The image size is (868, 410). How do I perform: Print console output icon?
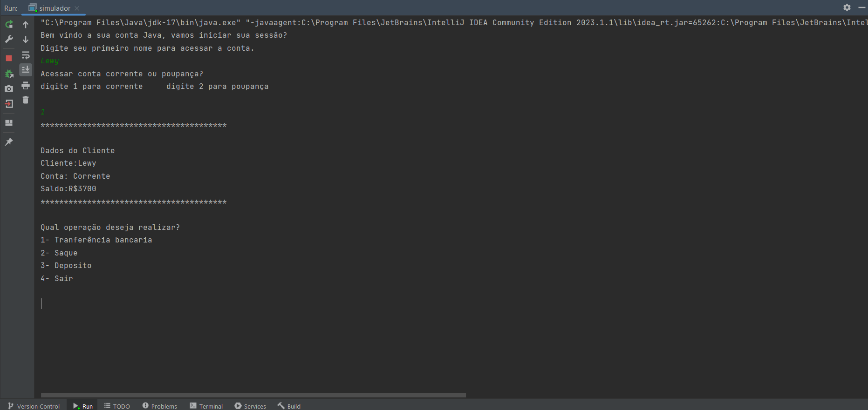pos(26,85)
